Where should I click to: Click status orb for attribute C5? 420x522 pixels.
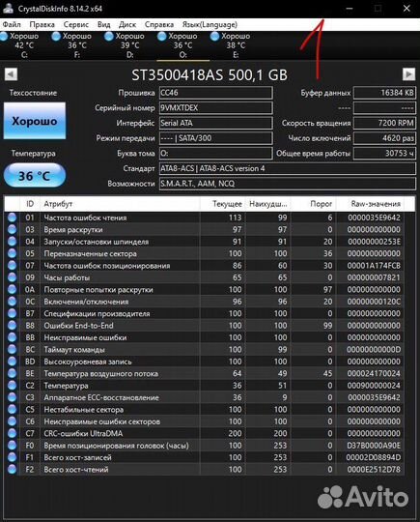12,409
